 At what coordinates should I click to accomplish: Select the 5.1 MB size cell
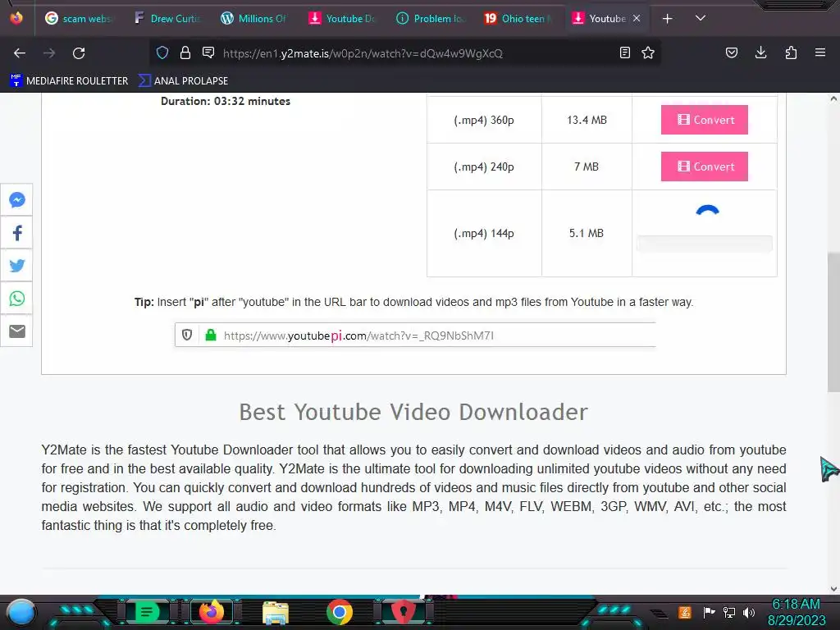click(x=587, y=233)
